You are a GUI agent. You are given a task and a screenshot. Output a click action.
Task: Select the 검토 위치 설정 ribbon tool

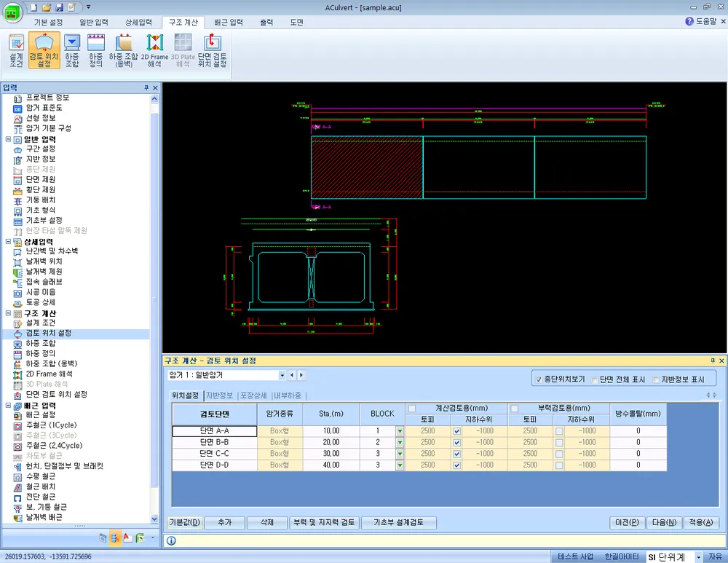coord(44,51)
